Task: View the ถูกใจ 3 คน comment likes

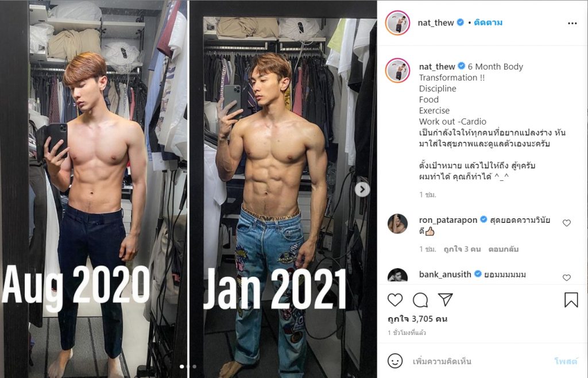Action: click(x=462, y=249)
